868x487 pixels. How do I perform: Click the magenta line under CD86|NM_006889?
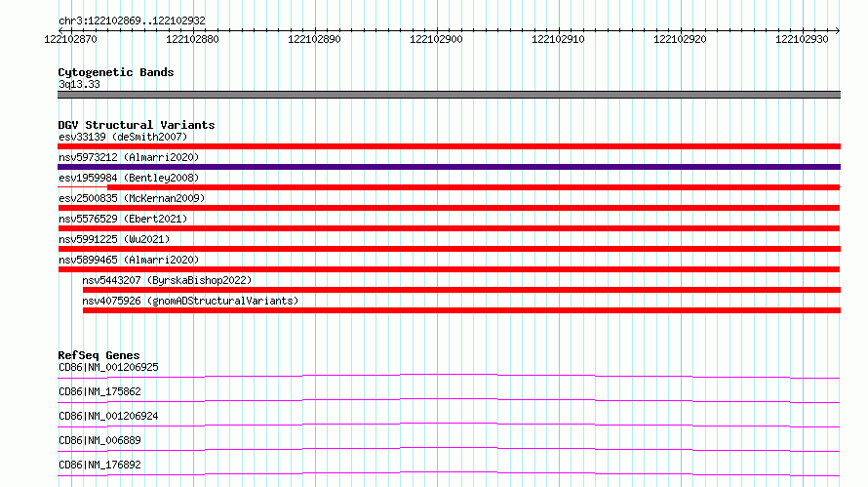coord(449,449)
